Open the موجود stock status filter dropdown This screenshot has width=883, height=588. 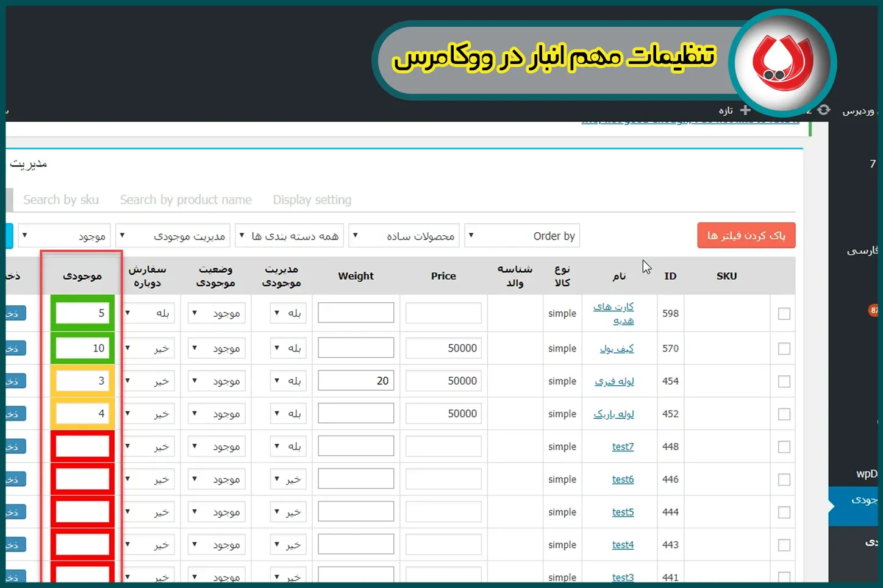coord(64,236)
